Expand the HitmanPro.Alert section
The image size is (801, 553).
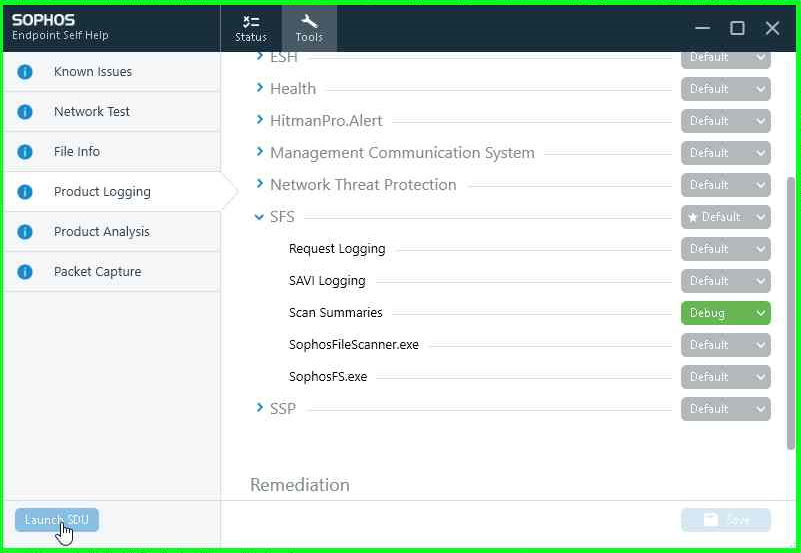click(x=260, y=121)
